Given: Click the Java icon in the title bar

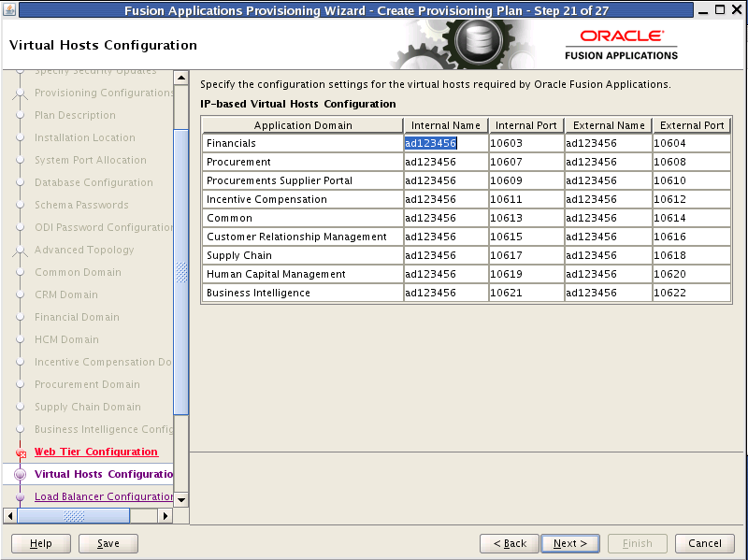Looking at the screenshot, I should [9, 9].
